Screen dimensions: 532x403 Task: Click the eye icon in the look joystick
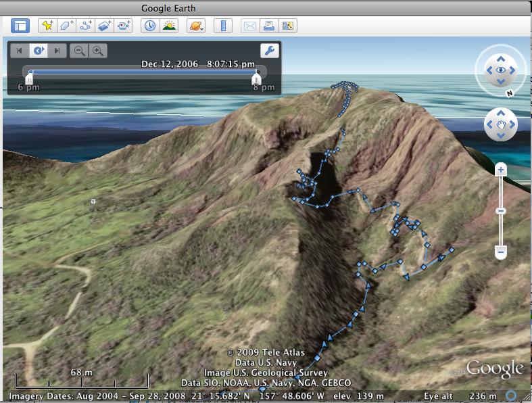click(501, 70)
